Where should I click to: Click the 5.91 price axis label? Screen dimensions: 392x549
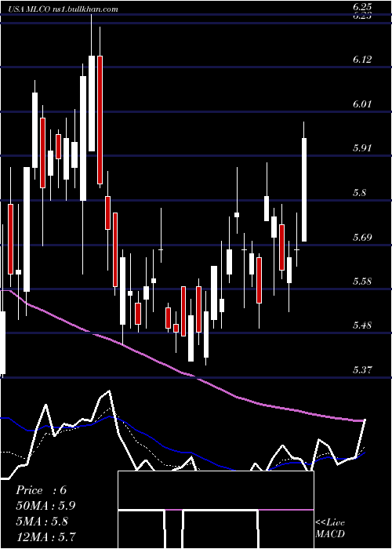(362, 148)
